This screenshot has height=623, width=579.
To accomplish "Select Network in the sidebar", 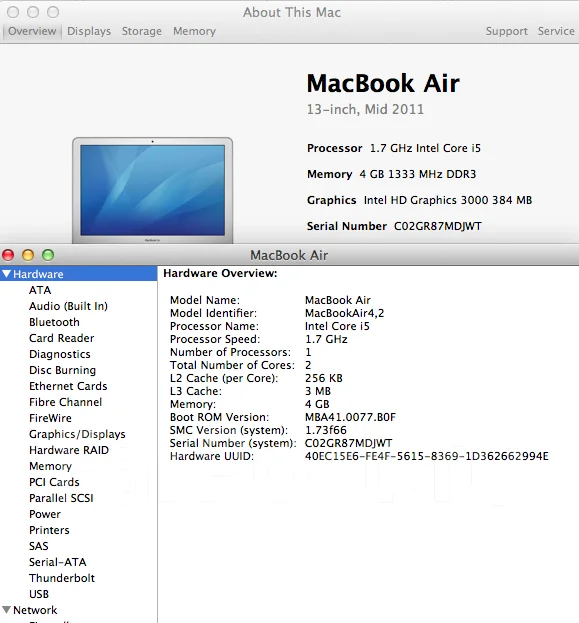I will 35,610.
